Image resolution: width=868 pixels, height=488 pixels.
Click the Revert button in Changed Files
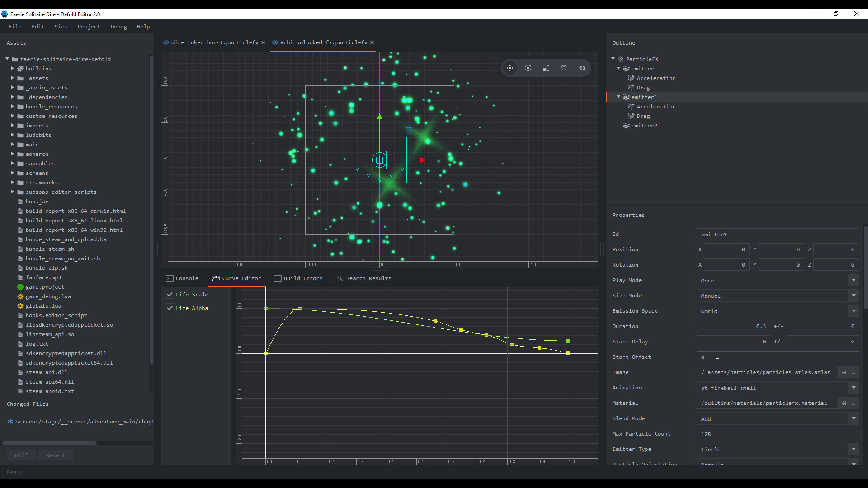click(55, 455)
